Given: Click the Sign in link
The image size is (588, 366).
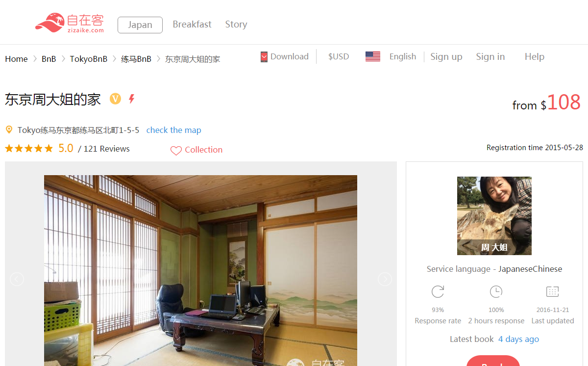Looking at the screenshot, I should 490,57.
